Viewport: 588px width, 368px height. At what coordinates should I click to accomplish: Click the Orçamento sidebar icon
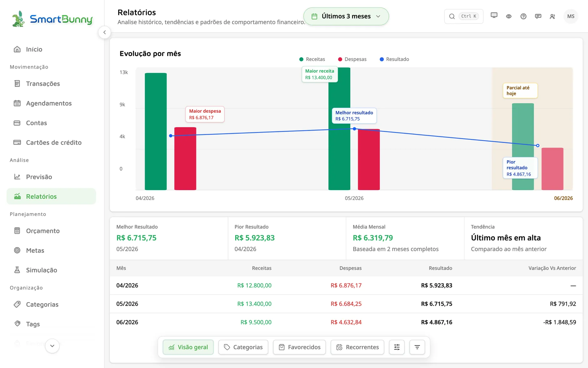tap(17, 231)
